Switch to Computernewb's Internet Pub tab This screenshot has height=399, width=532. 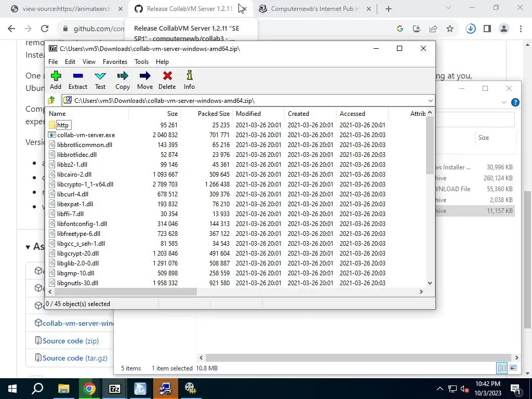[x=314, y=9]
